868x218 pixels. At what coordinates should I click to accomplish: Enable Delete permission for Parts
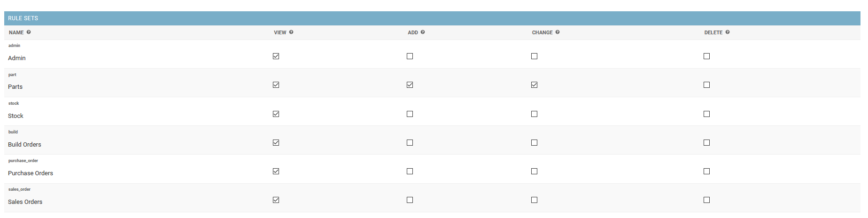707,85
